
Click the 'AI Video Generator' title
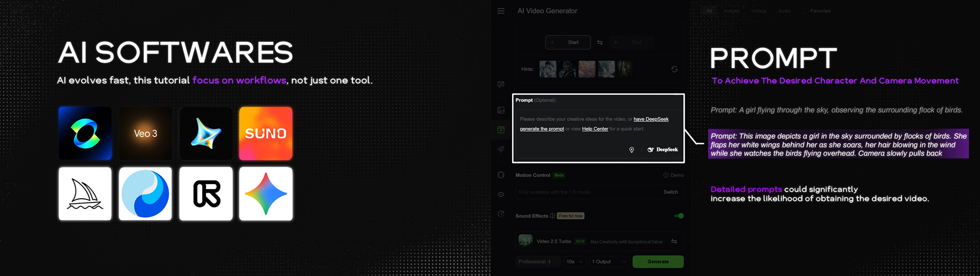pyautogui.click(x=547, y=11)
